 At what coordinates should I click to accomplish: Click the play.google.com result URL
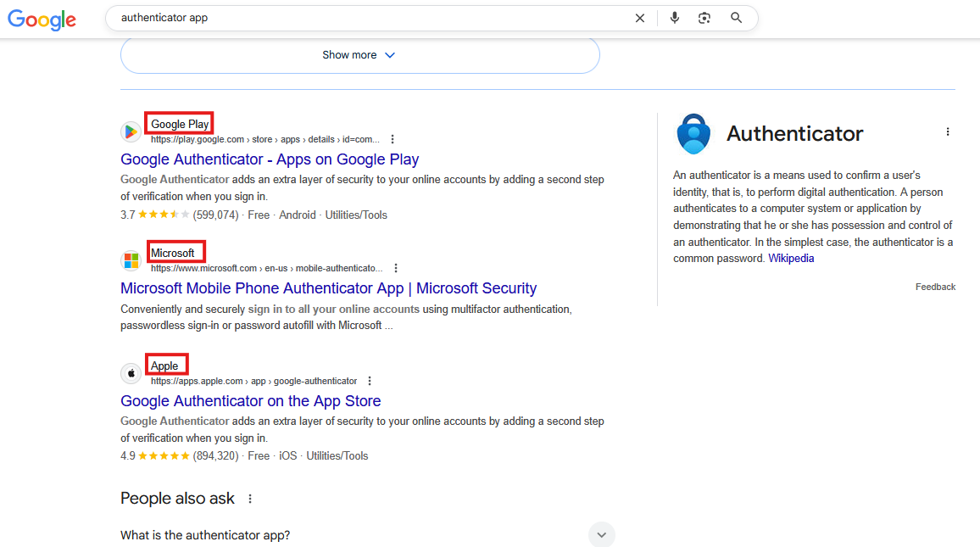265,139
